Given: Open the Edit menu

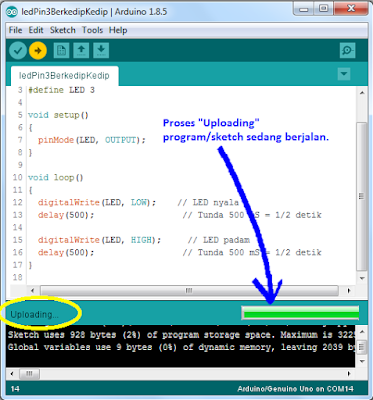Looking at the screenshot, I should pyautogui.click(x=36, y=30).
